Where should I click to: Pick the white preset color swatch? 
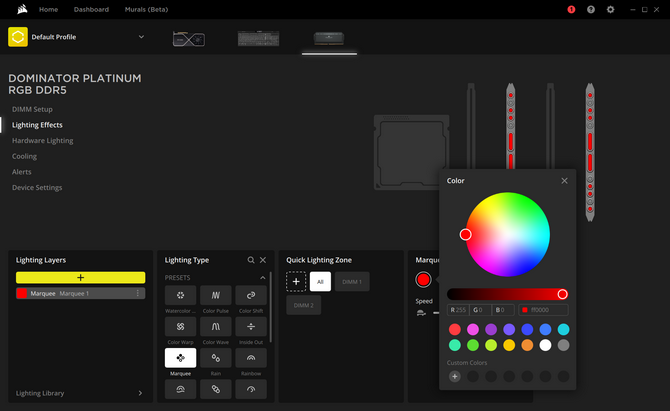click(545, 345)
